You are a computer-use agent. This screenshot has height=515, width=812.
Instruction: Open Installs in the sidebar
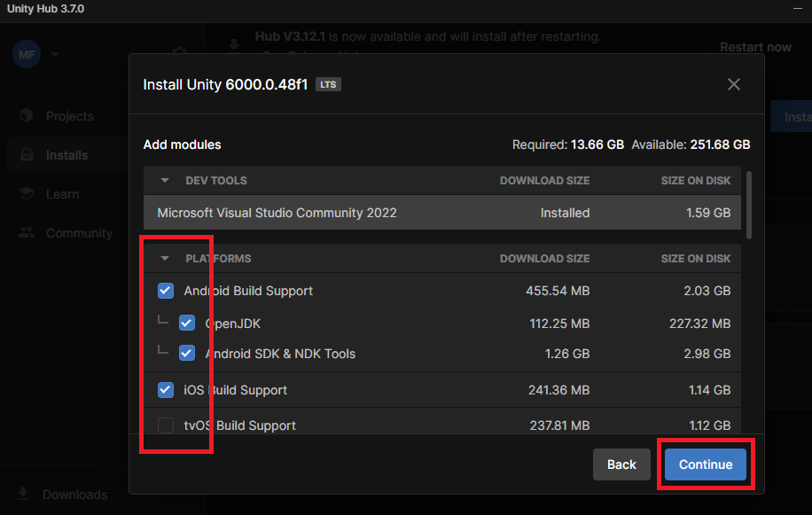coord(66,155)
